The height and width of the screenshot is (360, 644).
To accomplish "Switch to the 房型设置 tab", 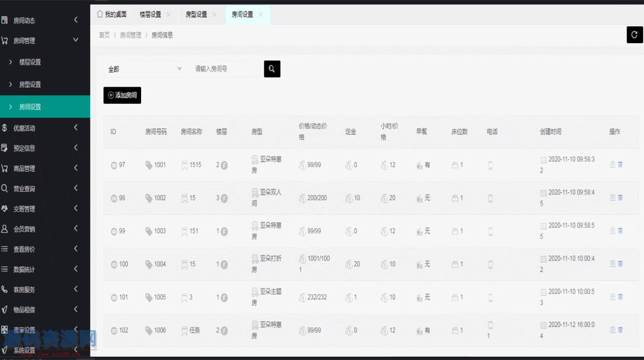I will (x=202, y=15).
